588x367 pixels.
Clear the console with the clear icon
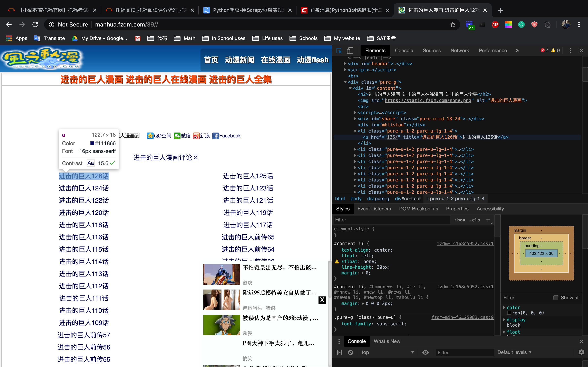pyautogui.click(x=350, y=353)
